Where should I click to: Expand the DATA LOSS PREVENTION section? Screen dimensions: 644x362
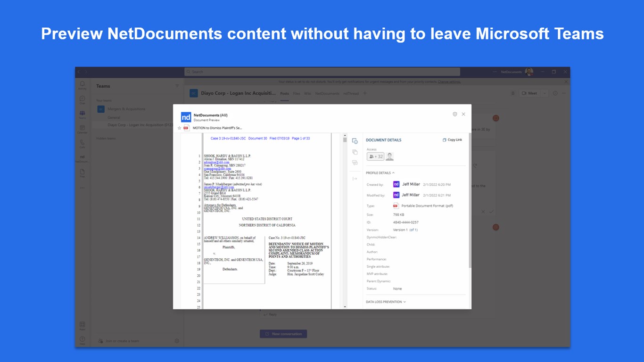point(386,302)
